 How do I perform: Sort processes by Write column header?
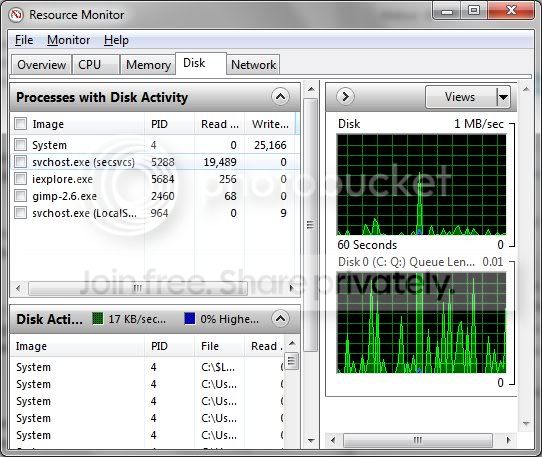click(x=270, y=124)
